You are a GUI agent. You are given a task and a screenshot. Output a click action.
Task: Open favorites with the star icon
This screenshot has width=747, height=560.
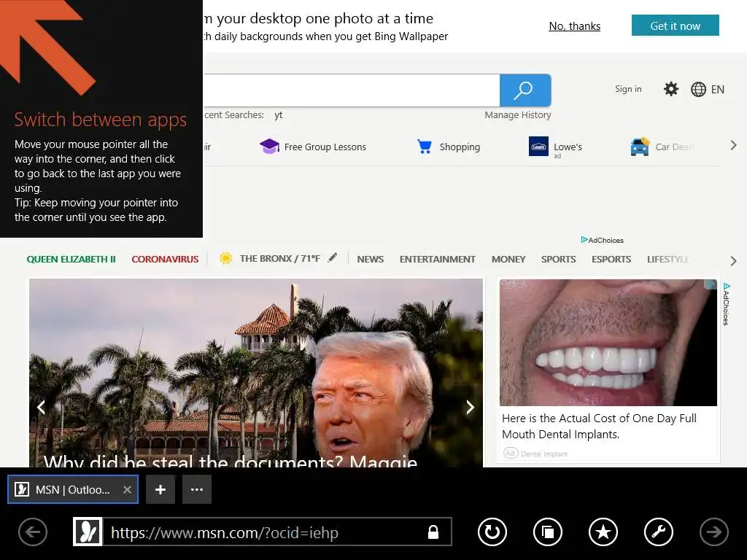[603, 532]
